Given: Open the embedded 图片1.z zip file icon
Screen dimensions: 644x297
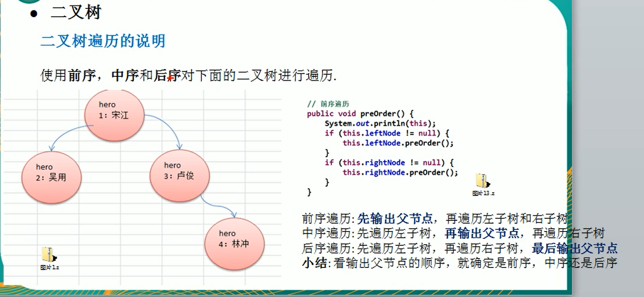Looking at the screenshot, I should tap(49, 258).
